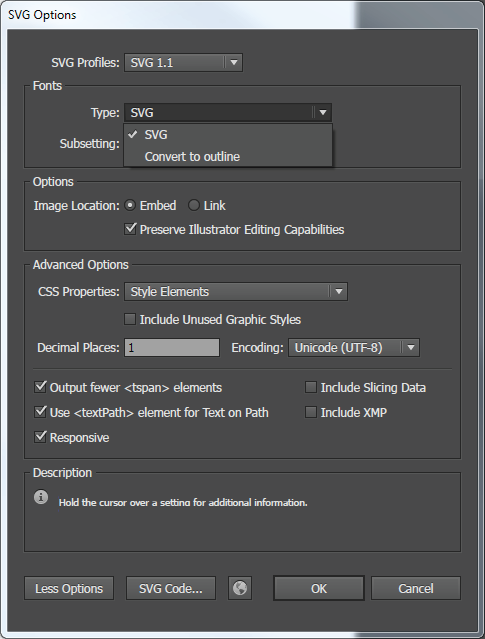Open the SVG Profiles dropdown
This screenshot has height=639, width=485.
click(x=183, y=63)
